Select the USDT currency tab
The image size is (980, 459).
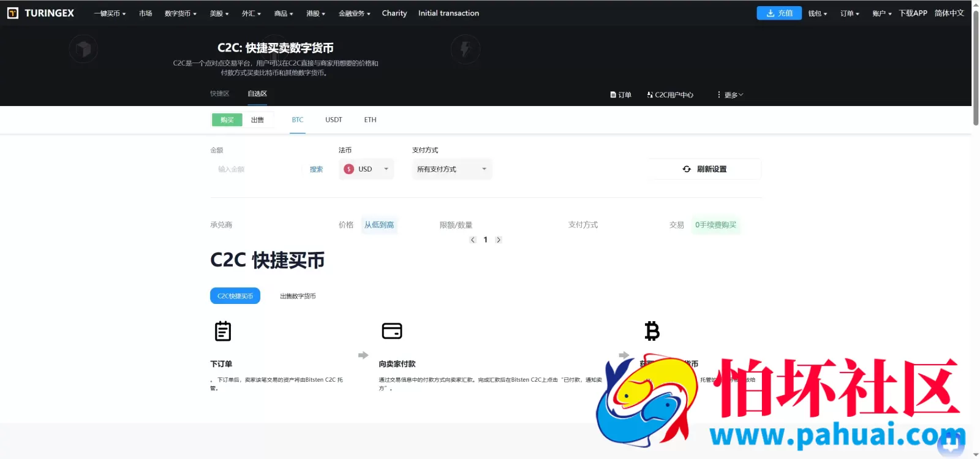(334, 120)
